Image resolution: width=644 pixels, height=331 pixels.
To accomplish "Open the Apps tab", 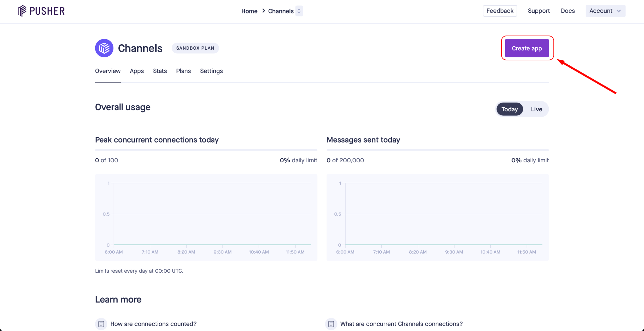I will pyautogui.click(x=137, y=71).
